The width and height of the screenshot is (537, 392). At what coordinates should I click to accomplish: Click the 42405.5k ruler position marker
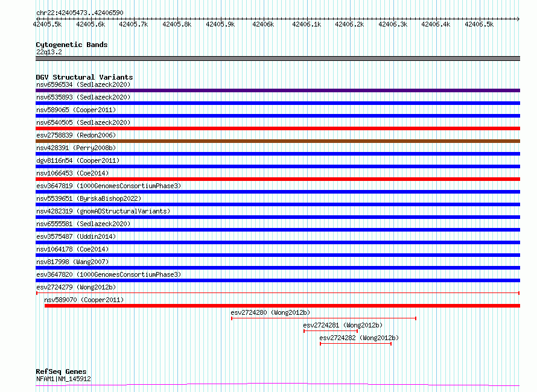click(47, 24)
